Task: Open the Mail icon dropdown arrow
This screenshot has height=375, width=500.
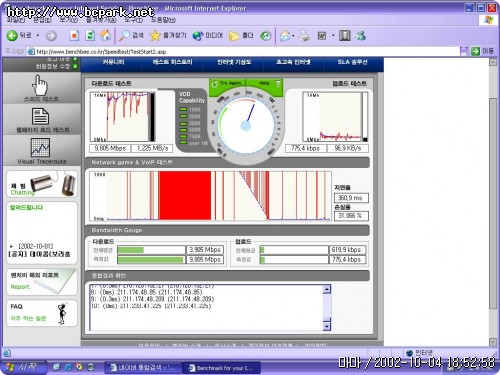Action: coord(293,35)
